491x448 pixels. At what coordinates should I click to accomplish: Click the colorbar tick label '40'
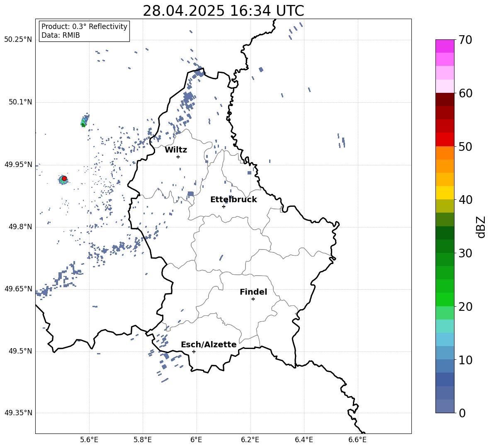[465, 200]
